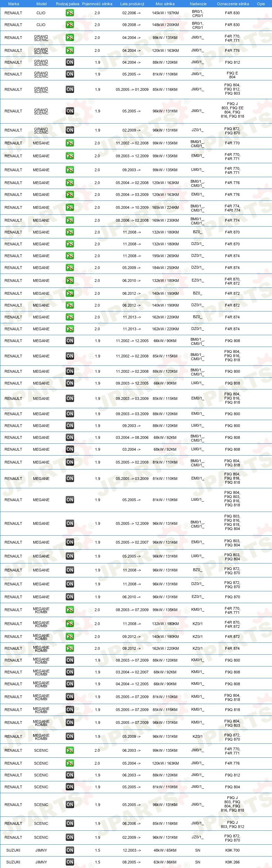
Task: Click ON icon in MEGANE 03.2004 -> 08.2006 row
Action: (70, 437)
